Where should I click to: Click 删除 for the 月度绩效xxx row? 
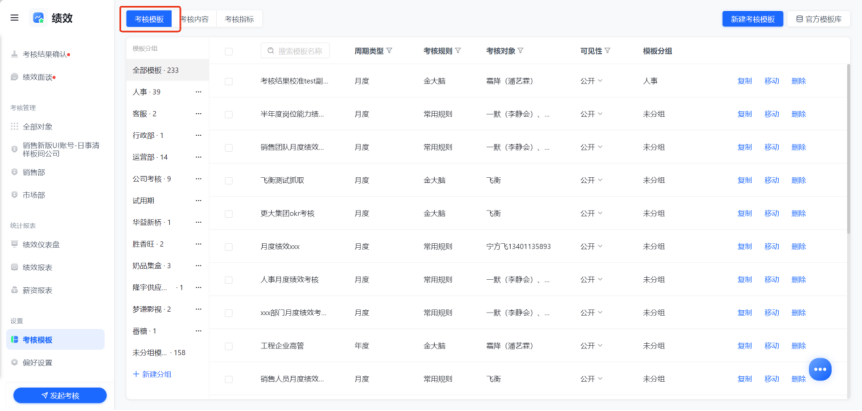coord(798,246)
